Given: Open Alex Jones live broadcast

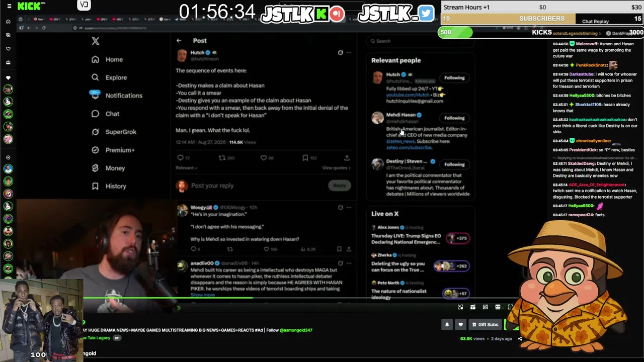Looking at the screenshot, I should click(x=420, y=235).
